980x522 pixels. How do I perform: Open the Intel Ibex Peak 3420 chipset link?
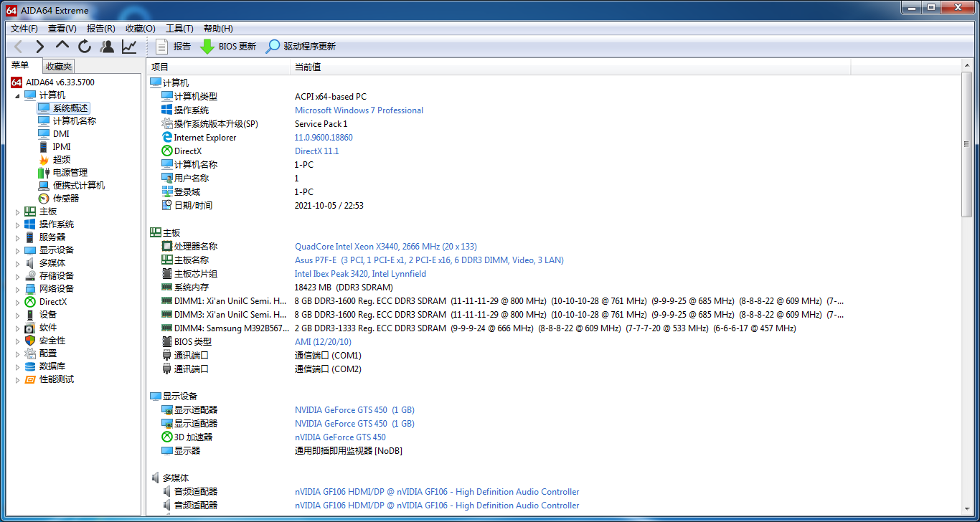click(360, 274)
